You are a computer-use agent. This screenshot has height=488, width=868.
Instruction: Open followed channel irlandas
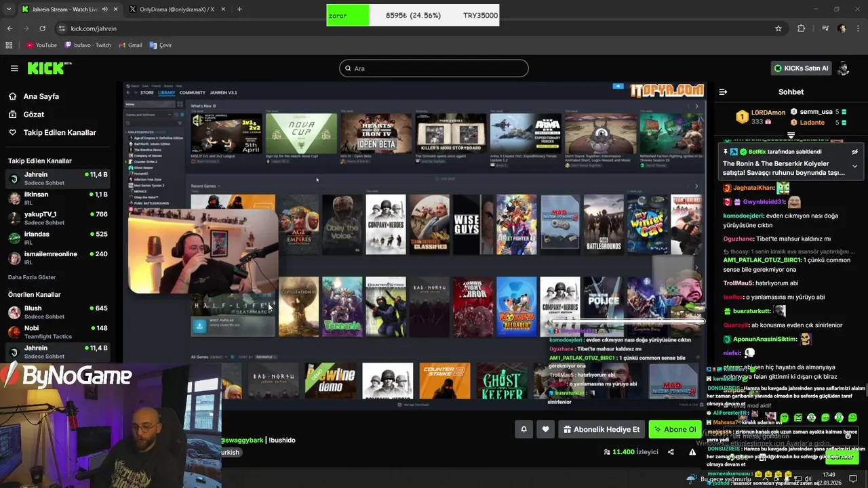[58, 238]
